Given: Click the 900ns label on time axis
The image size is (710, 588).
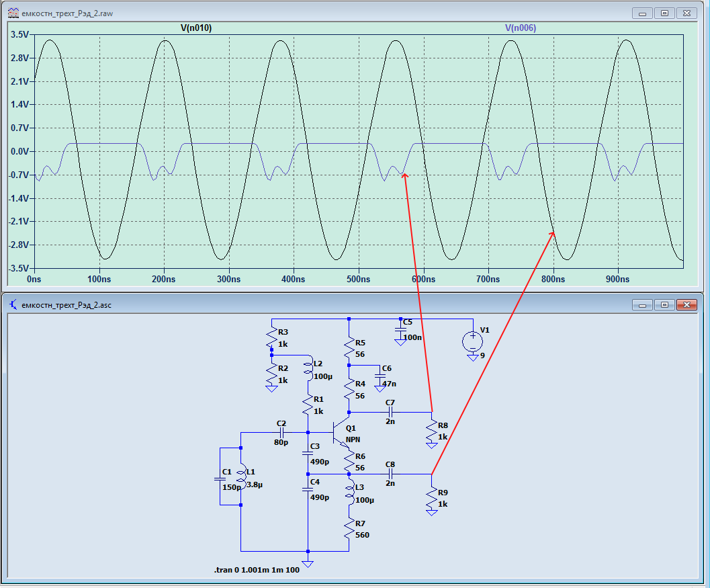Looking at the screenshot, I should [617, 279].
